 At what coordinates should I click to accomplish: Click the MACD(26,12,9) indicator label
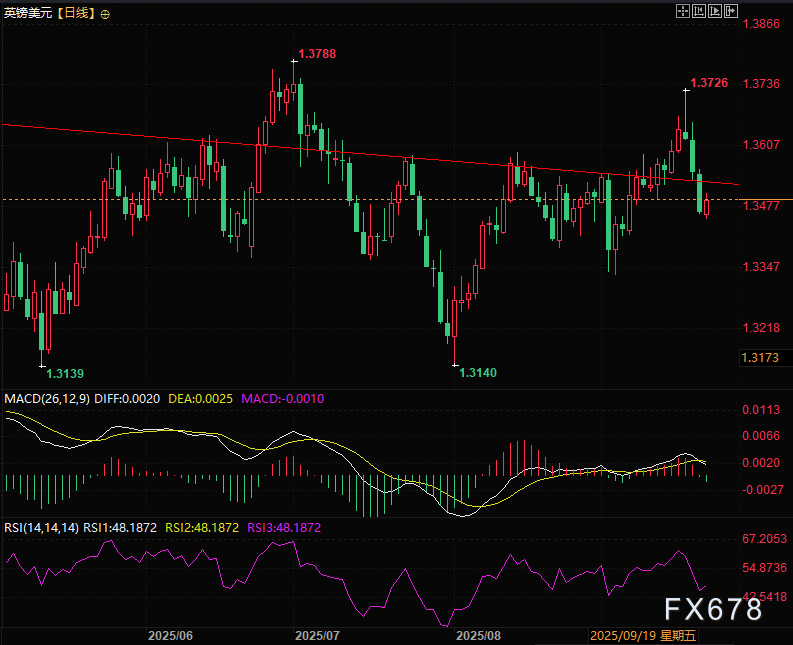(47, 398)
